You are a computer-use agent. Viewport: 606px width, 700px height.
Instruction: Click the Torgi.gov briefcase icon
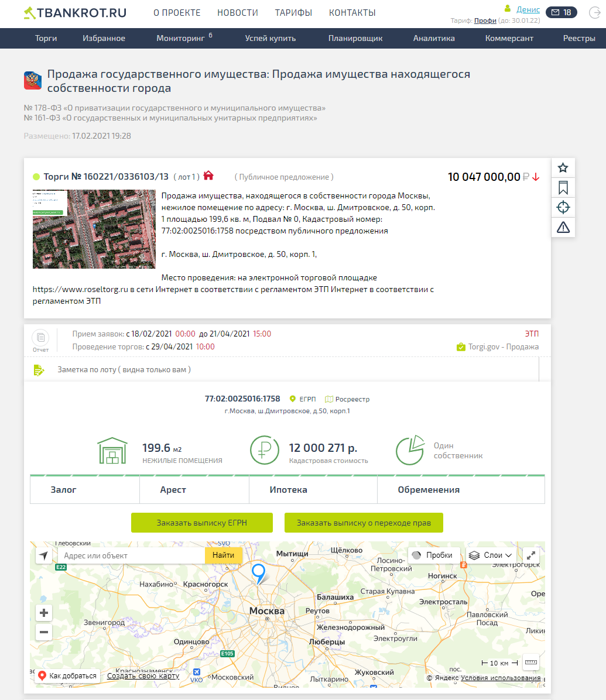point(461,347)
